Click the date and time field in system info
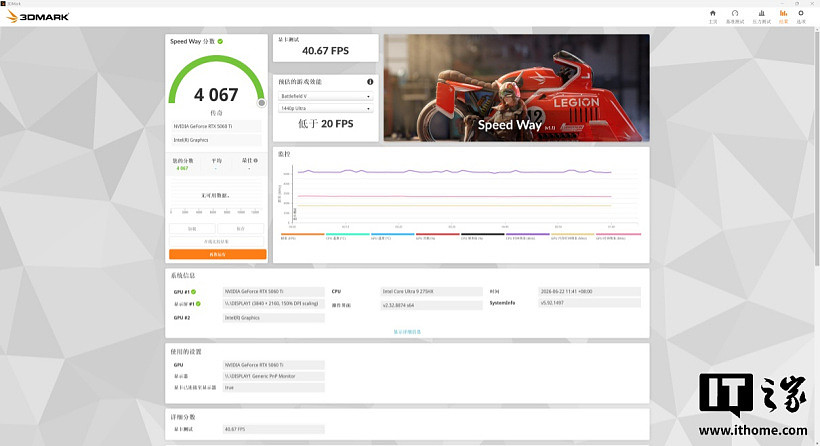Viewport: 820px width, 446px height. pos(589,291)
